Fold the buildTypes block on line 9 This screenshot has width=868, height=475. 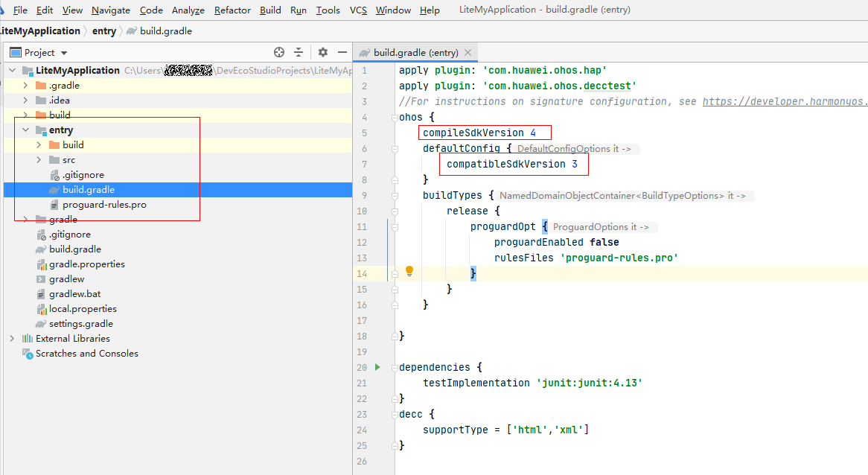click(395, 195)
